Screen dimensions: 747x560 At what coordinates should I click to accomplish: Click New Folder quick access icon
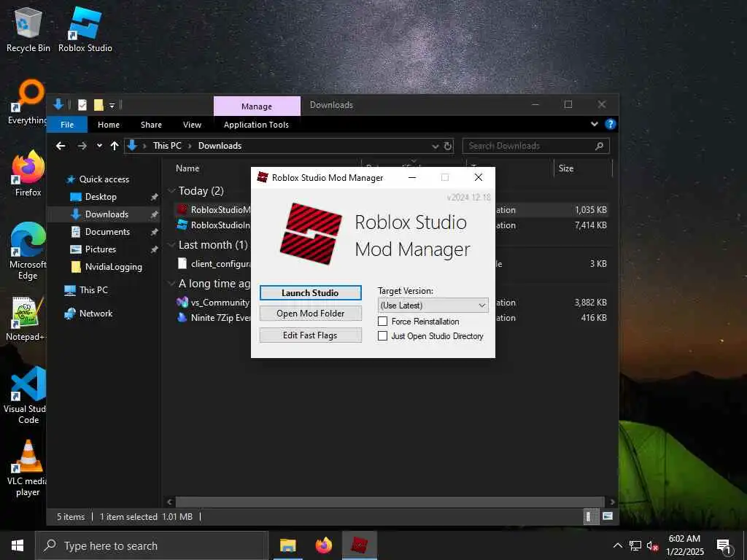click(98, 105)
